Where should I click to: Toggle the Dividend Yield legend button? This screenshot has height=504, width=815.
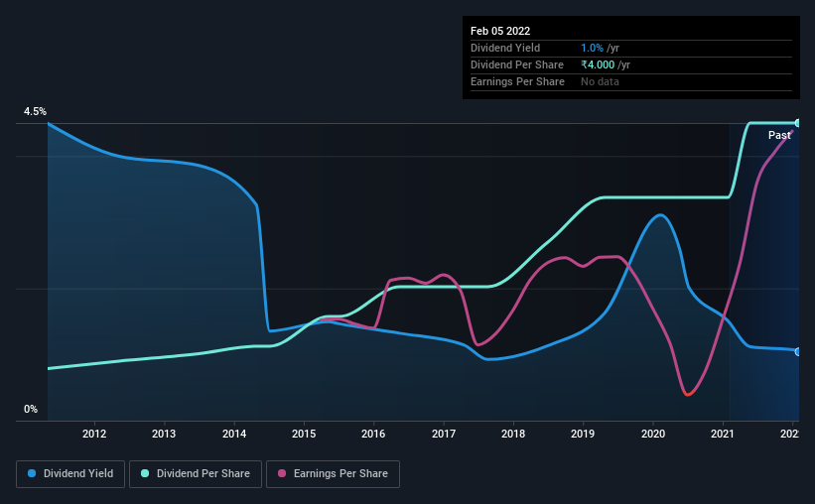[70, 474]
